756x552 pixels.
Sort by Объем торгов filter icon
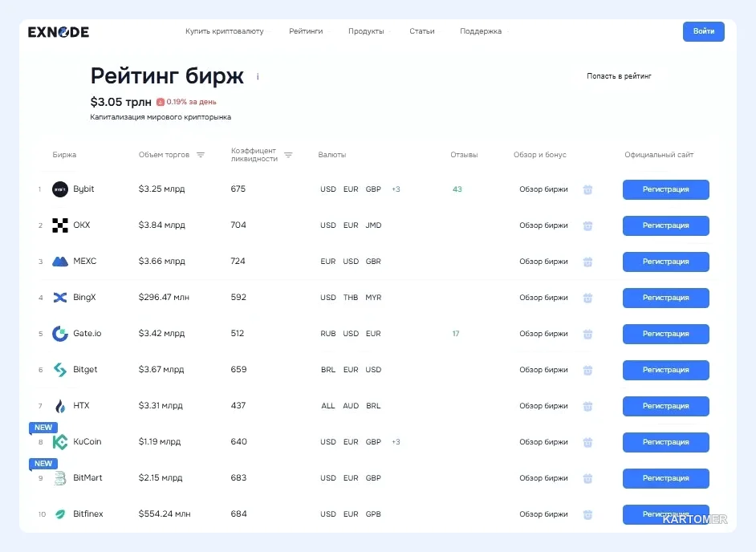coord(201,155)
